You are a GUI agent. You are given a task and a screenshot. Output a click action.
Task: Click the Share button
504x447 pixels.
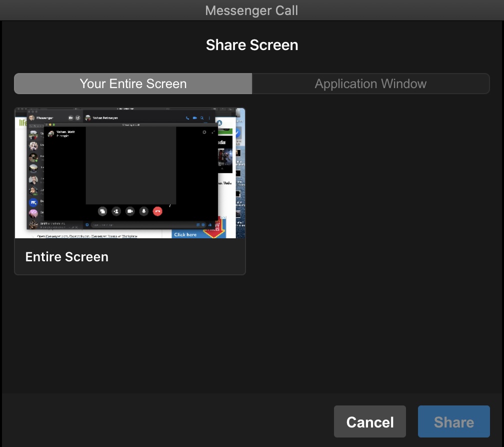[453, 421]
